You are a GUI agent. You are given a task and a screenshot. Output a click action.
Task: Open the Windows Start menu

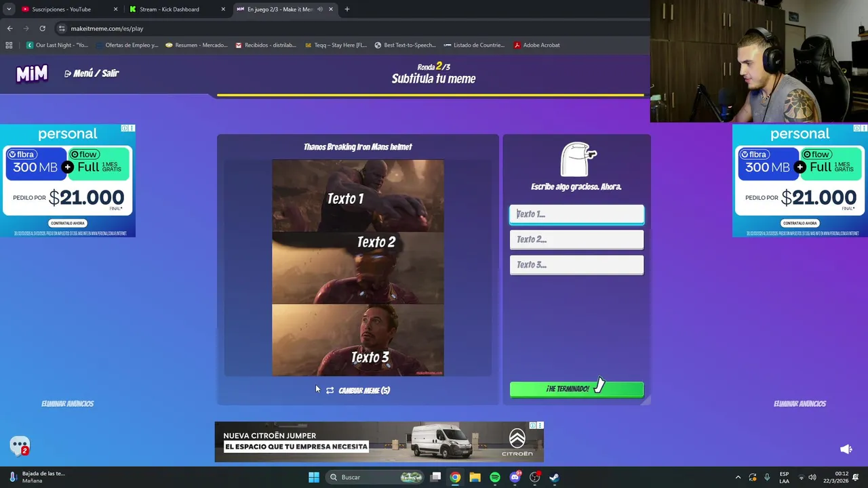pos(313,477)
